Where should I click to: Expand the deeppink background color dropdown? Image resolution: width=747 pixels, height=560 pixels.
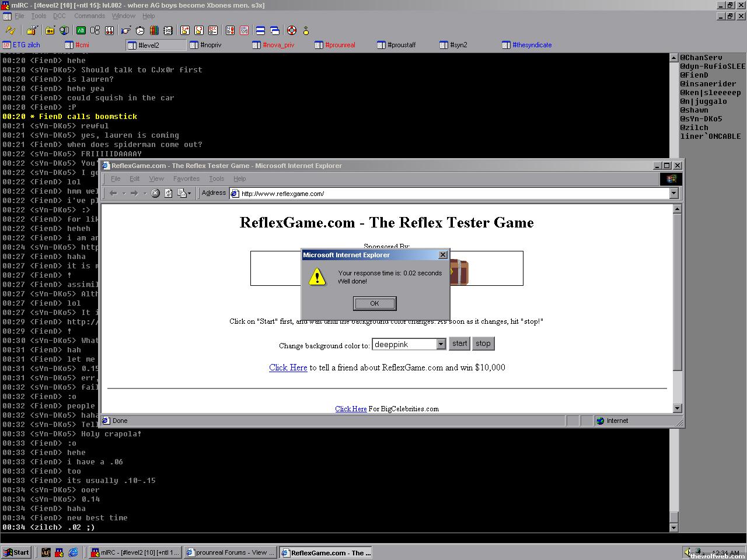click(x=441, y=344)
